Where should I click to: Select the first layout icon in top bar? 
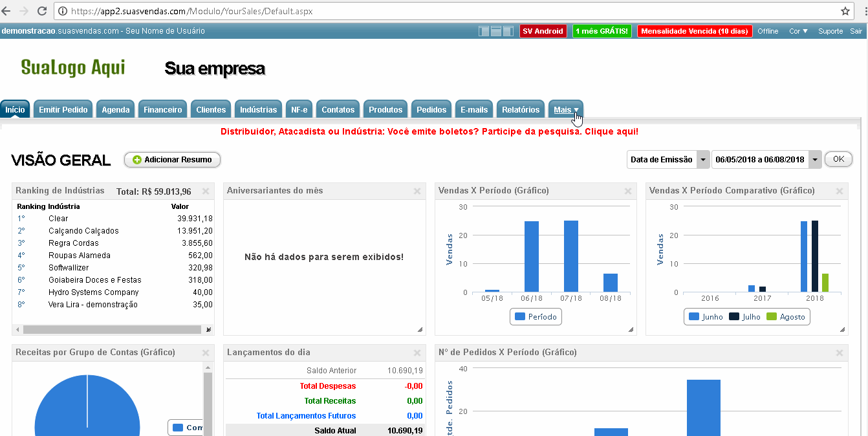[484, 31]
